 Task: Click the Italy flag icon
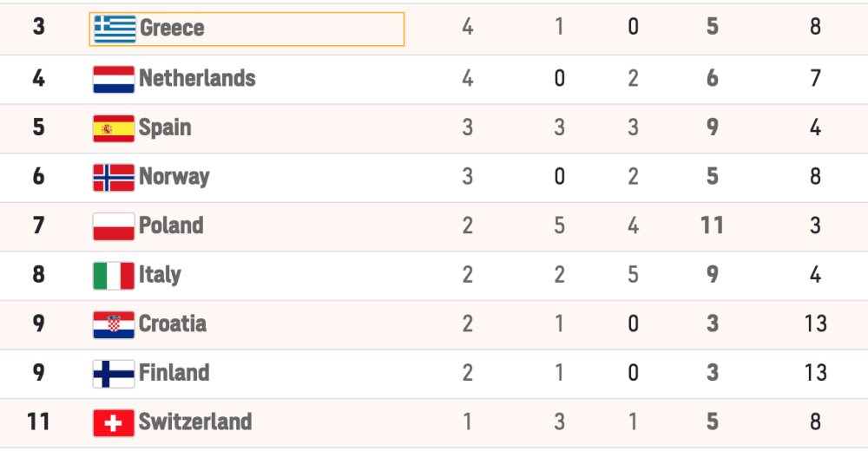[114, 276]
